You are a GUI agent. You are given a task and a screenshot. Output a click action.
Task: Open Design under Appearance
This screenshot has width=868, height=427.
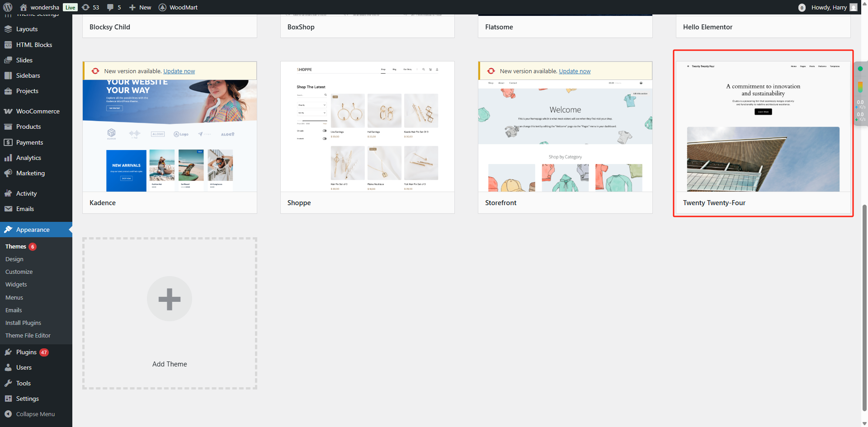click(x=14, y=259)
